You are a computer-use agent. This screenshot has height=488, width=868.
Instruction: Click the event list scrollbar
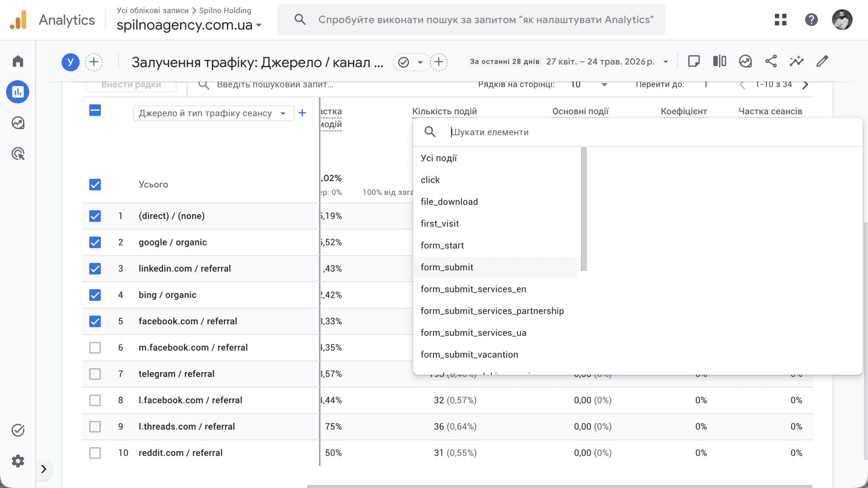584,209
